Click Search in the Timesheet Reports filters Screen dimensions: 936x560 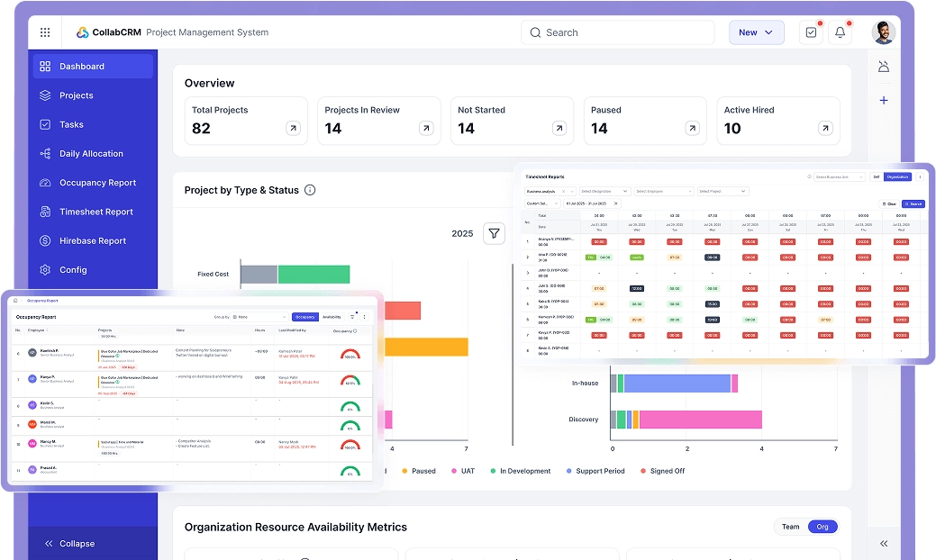point(913,203)
